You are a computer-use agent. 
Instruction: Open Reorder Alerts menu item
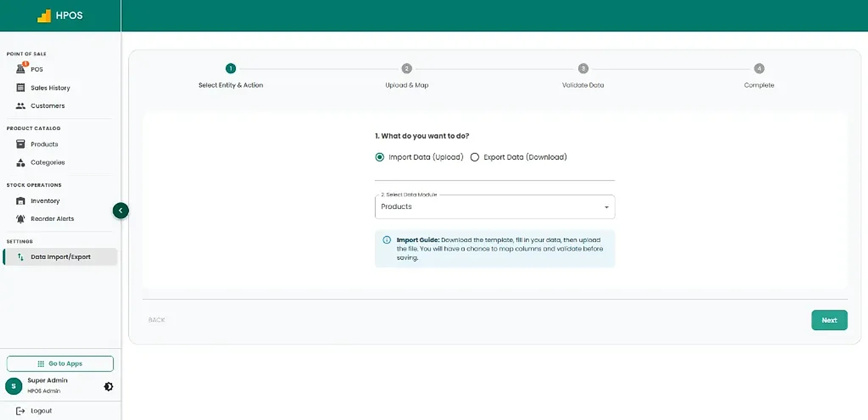point(59,219)
